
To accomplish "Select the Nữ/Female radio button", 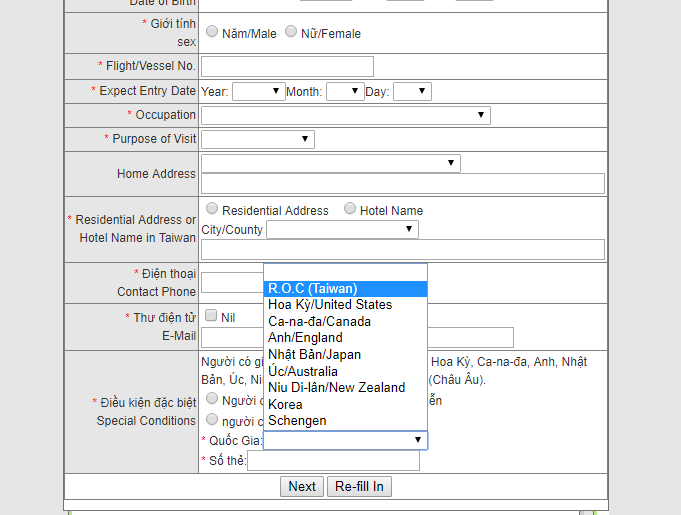I will click(x=291, y=32).
